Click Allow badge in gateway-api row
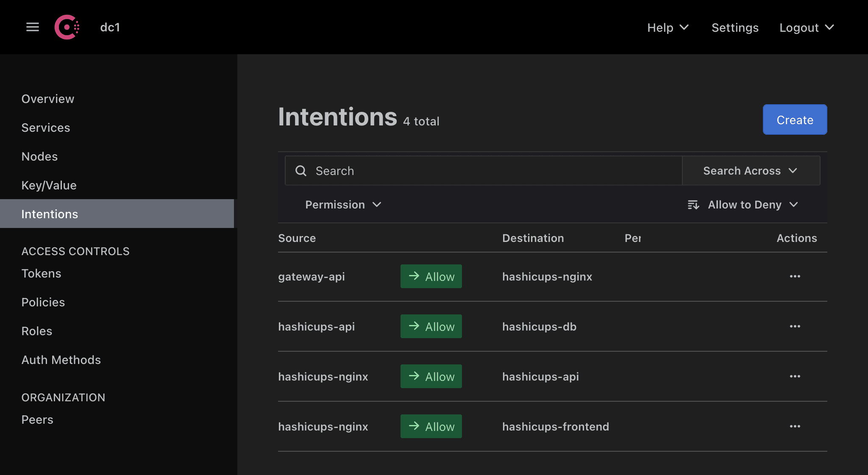 [x=431, y=276]
